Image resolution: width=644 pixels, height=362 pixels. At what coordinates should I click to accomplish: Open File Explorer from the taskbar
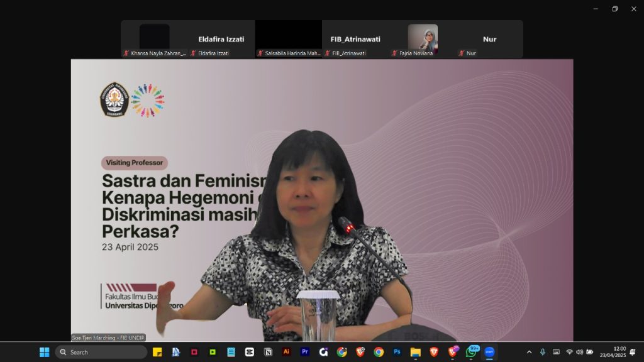415,352
